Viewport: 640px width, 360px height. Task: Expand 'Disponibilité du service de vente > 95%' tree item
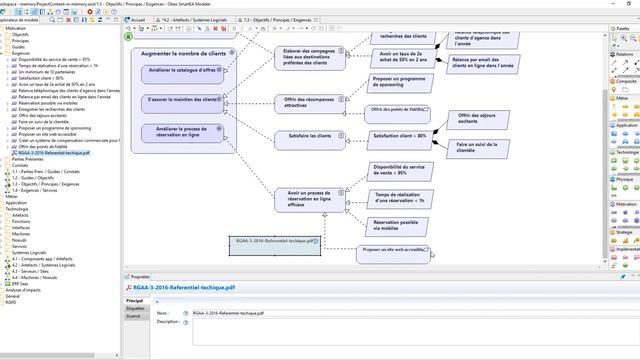8,60
